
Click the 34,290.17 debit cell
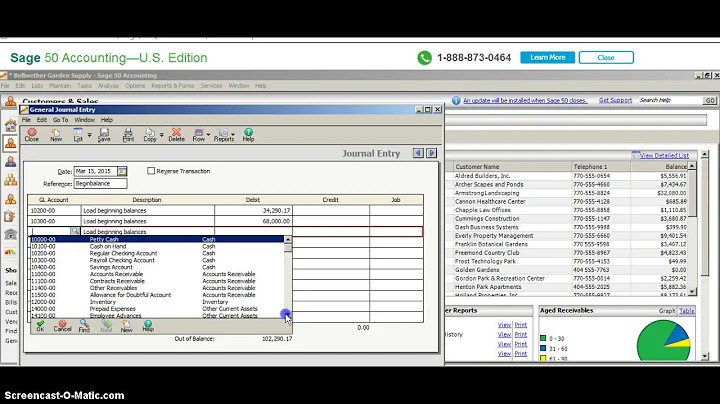coord(253,210)
